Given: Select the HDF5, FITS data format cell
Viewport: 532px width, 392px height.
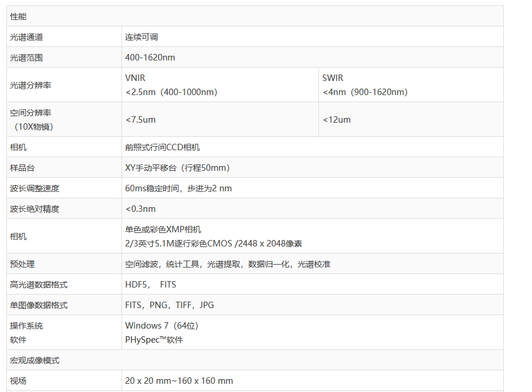Looking at the screenshot, I should (x=151, y=285).
